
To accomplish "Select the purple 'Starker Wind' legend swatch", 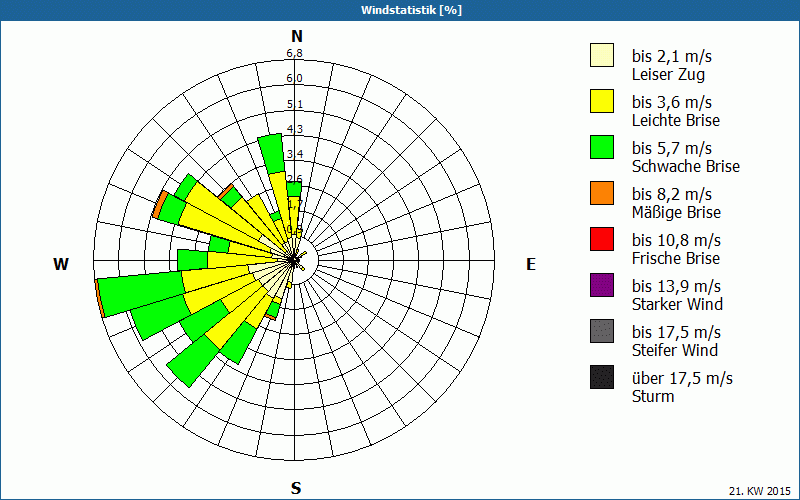I will 602,285.
